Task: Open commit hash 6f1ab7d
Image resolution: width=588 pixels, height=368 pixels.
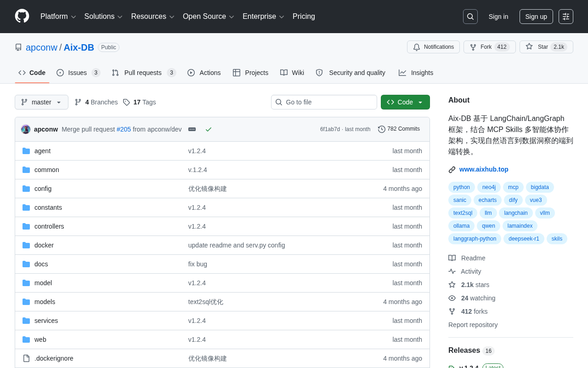Action: (x=330, y=129)
